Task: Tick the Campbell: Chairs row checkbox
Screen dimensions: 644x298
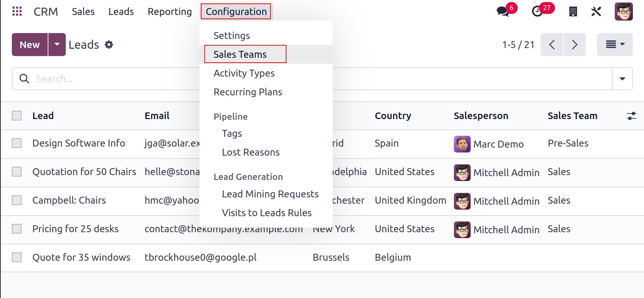Action: point(17,200)
